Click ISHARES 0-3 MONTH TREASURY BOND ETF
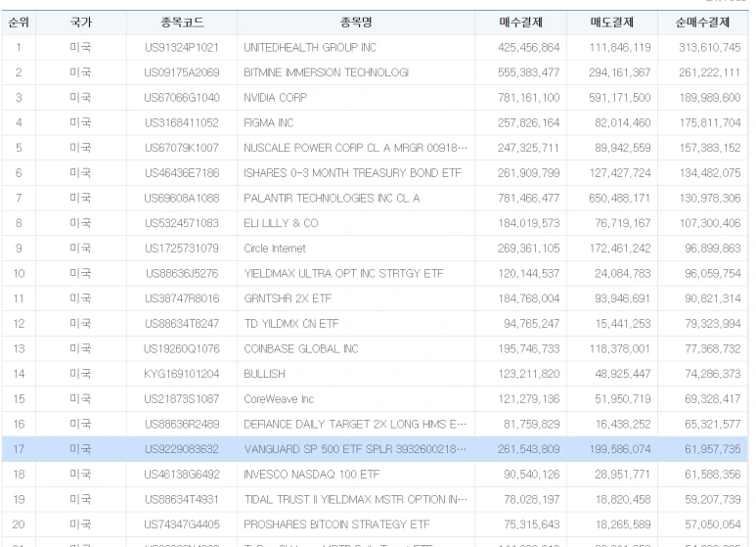Viewport: 756px width, 547px height. click(x=352, y=173)
